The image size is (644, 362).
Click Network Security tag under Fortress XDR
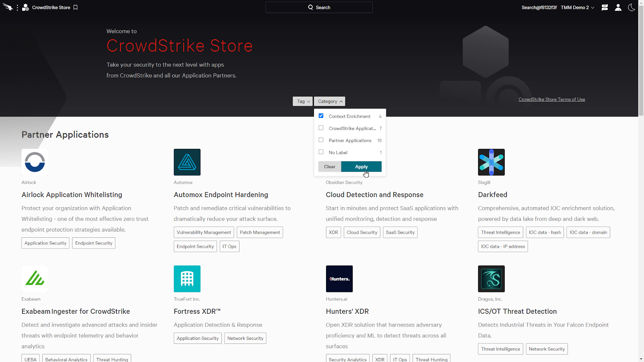246,338
